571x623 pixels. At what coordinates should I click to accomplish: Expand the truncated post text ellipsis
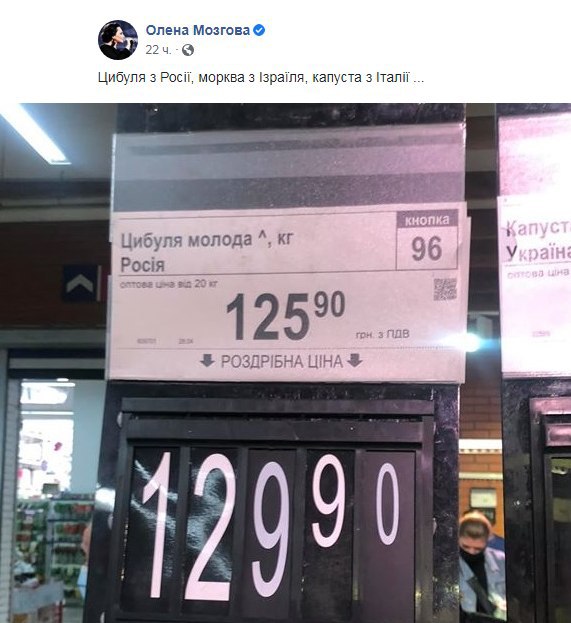419,77
